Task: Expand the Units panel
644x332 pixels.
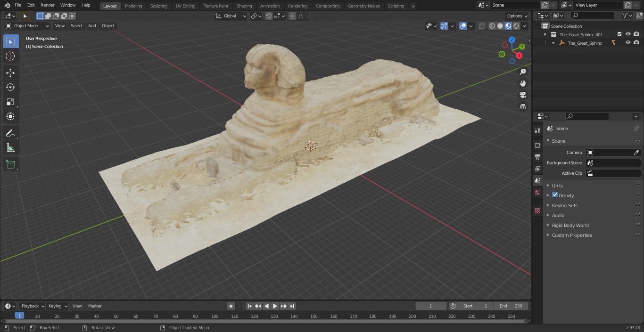Action: [x=557, y=186]
